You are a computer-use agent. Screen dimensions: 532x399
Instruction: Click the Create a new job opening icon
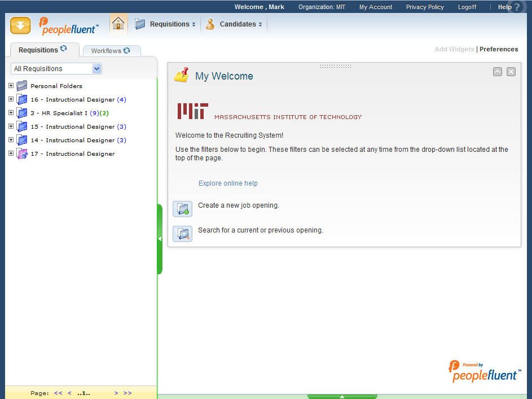coord(182,209)
